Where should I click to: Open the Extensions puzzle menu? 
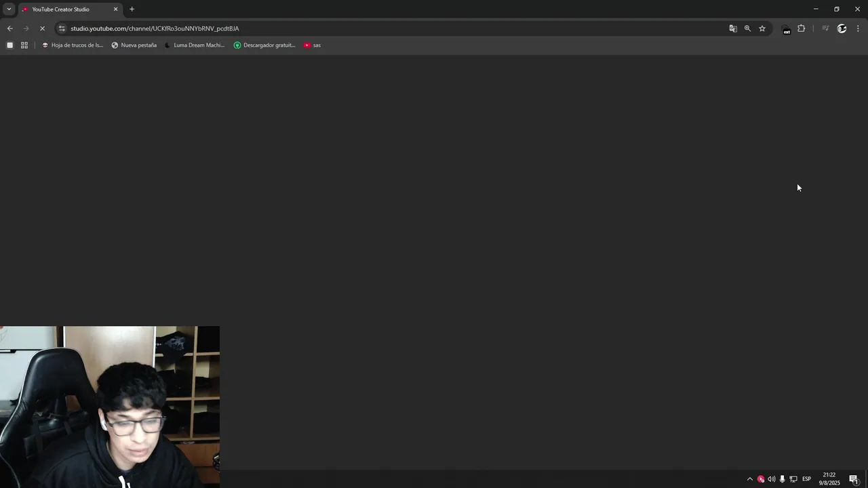tap(802, 28)
